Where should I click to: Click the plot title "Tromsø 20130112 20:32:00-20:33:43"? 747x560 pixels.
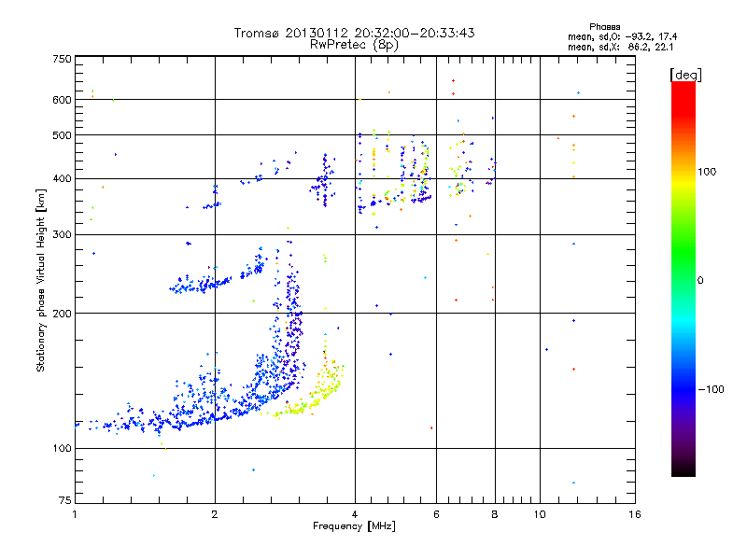click(354, 33)
